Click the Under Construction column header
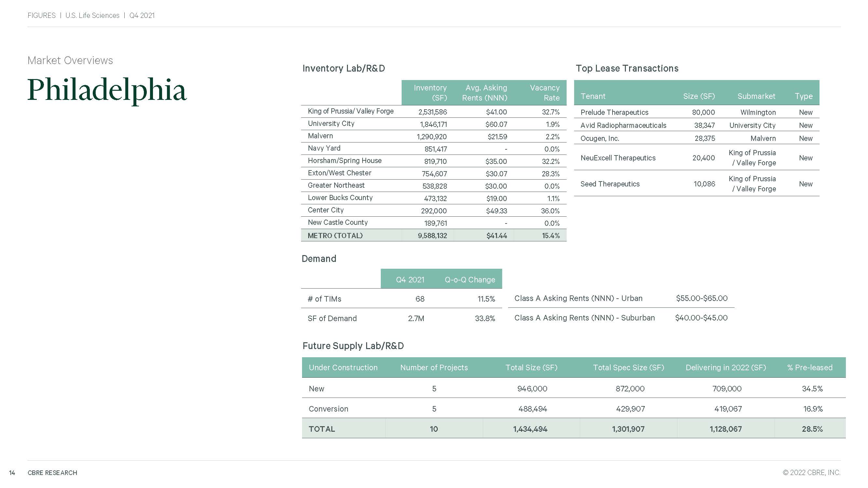Image resolution: width=868 pixels, height=488 pixels. pyautogui.click(x=343, y=367)
